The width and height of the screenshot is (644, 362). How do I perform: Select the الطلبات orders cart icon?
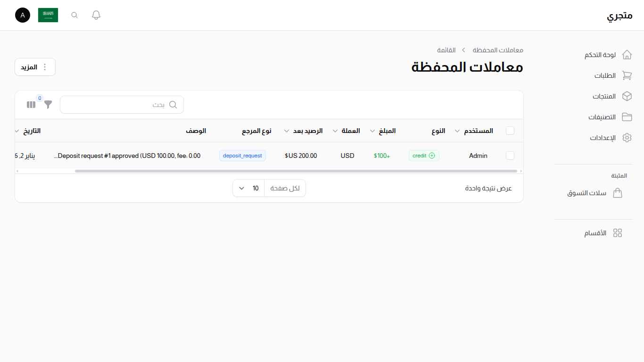click(627, 75)
